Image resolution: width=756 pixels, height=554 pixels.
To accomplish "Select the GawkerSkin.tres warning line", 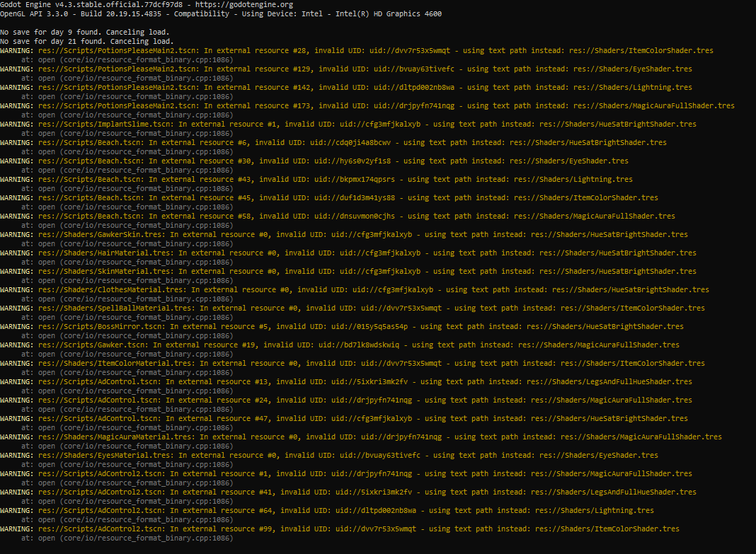I will coord(344,235).
